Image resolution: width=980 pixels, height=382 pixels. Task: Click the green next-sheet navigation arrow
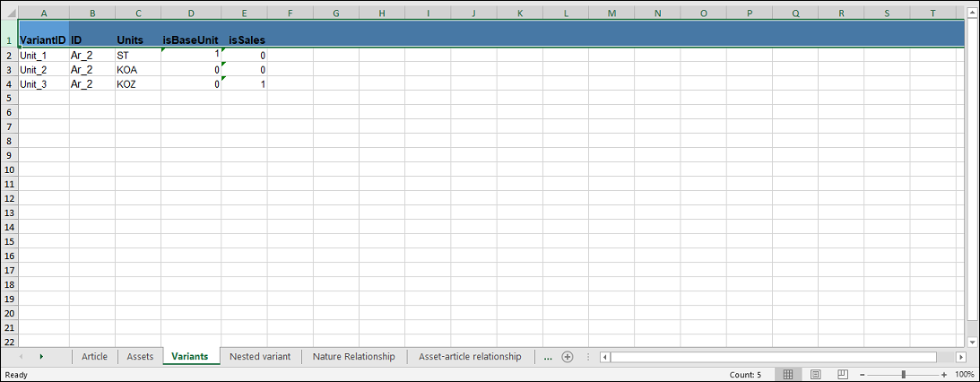coord(41,356)
